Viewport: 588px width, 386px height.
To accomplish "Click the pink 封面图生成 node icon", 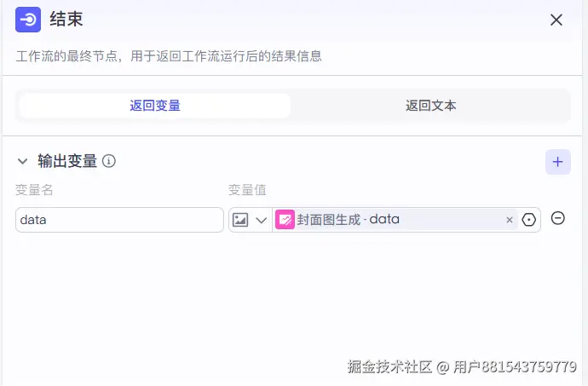I will (x=285, y=219).
